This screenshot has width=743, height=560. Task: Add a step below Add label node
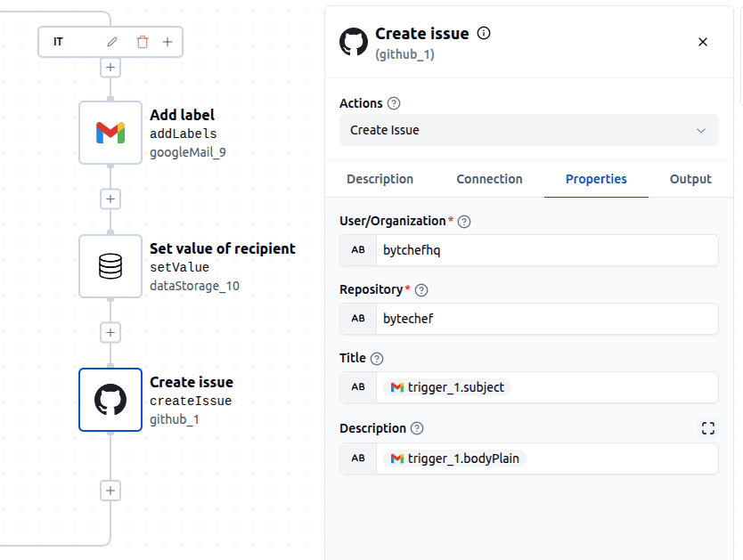point(110,199)
